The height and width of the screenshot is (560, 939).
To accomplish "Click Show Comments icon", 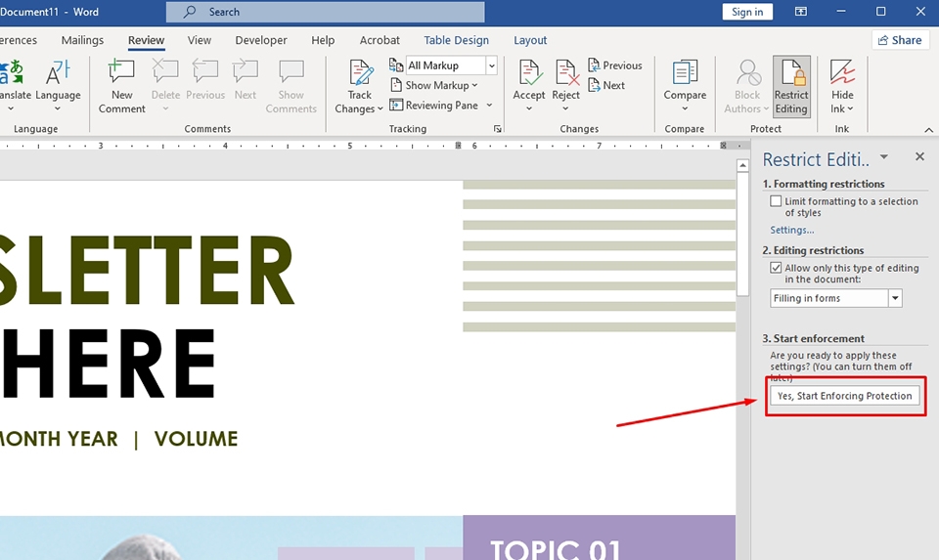I will 291,73.
